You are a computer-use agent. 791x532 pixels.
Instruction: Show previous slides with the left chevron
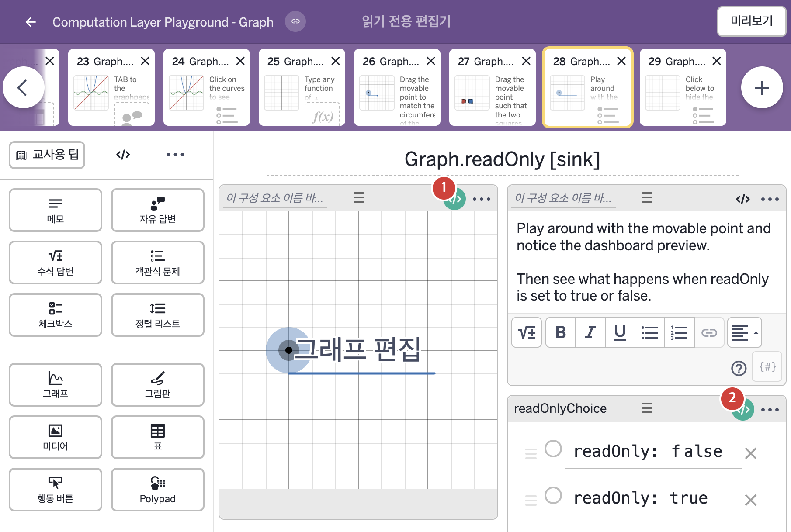point(23,88)
